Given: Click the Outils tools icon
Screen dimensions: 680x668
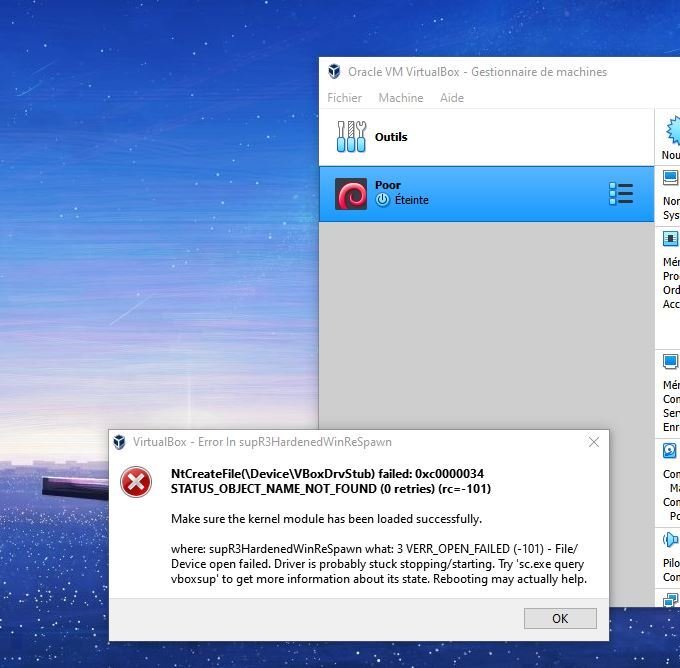Looking at the screenshot, I should 351,137.
